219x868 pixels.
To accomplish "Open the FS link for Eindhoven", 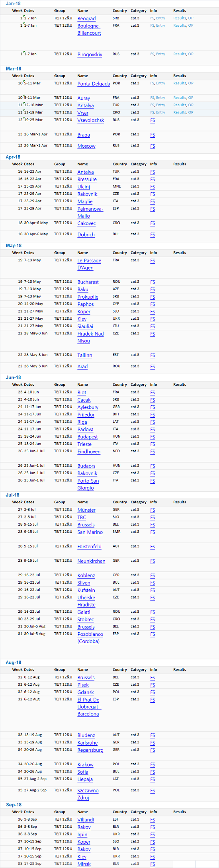I will tap(153, 452).
